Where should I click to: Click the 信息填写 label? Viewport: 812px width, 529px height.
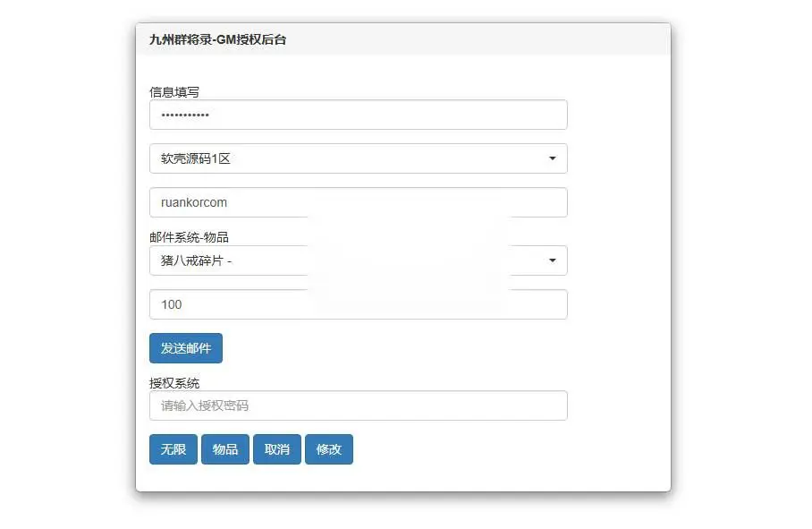[x=174, y=92]
